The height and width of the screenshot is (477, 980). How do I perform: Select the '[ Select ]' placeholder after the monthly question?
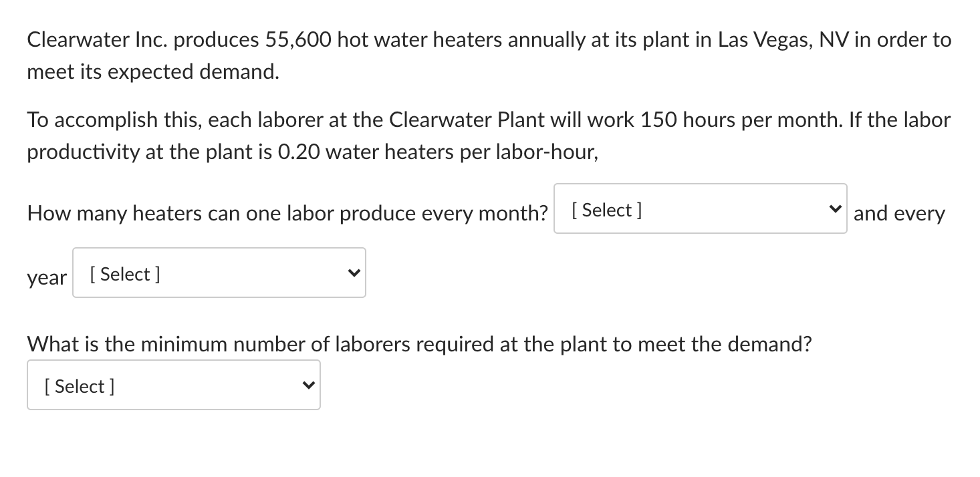pyautogui.click(x=606, y=209)
